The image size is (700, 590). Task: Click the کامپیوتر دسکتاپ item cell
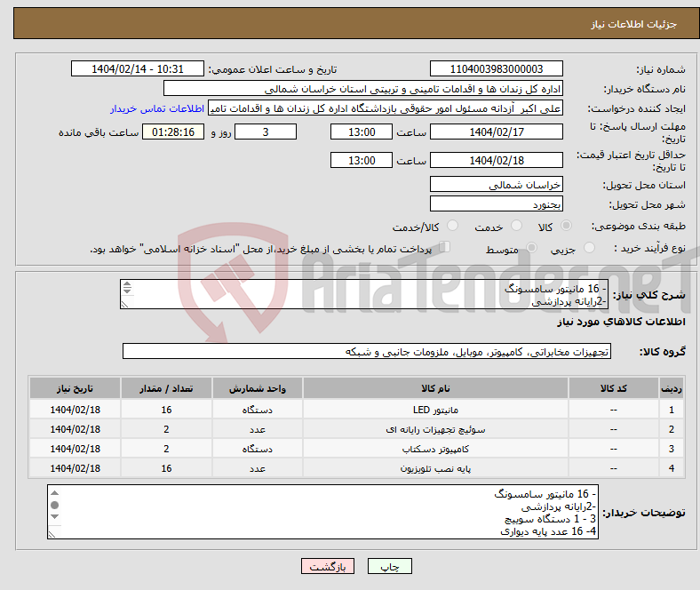coord(435,449)
